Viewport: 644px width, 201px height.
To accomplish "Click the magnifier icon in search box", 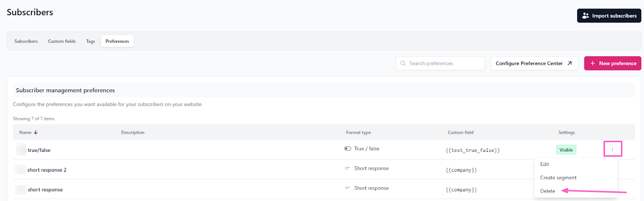I will click(403, 63).
